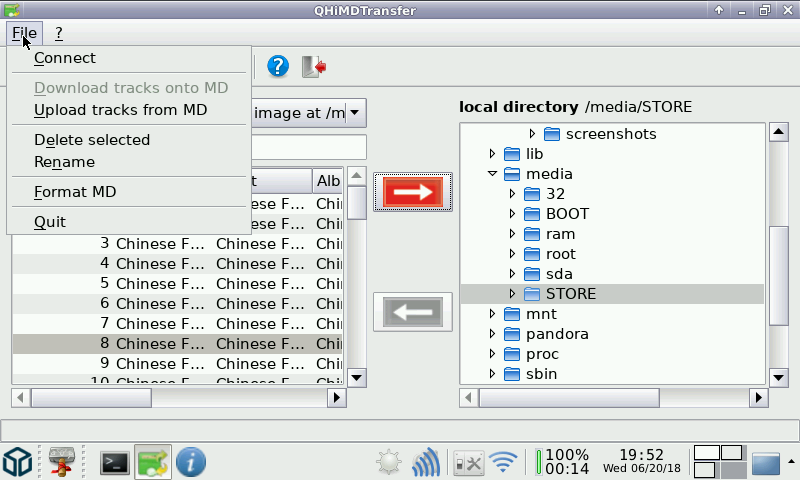Image resolution: width=800 pixels, height=480 pixels.
Task: Click directory tree scroll down arrow
Action: 778,378
